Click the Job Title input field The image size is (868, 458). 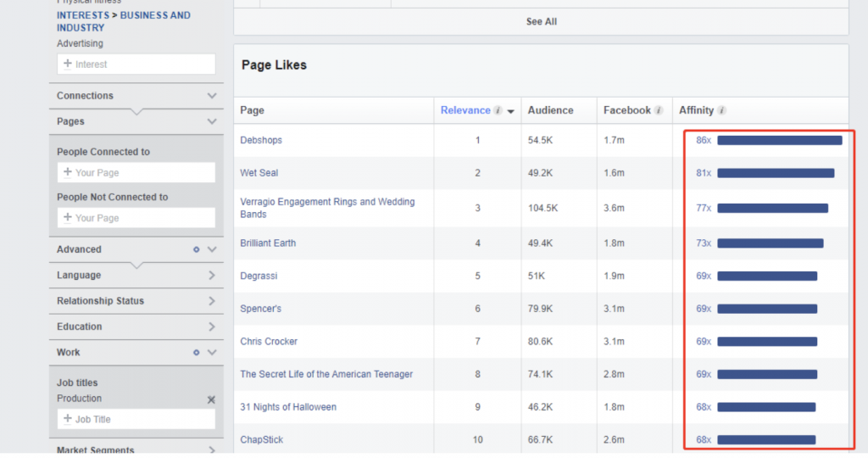click(x=136, y=419)
